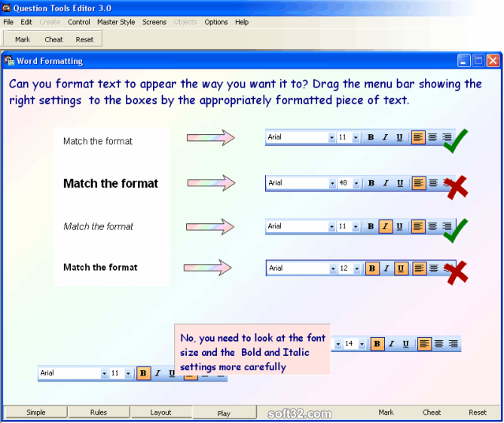Select align left in the size 14 bar
The image size is (504, 423).
424,344
